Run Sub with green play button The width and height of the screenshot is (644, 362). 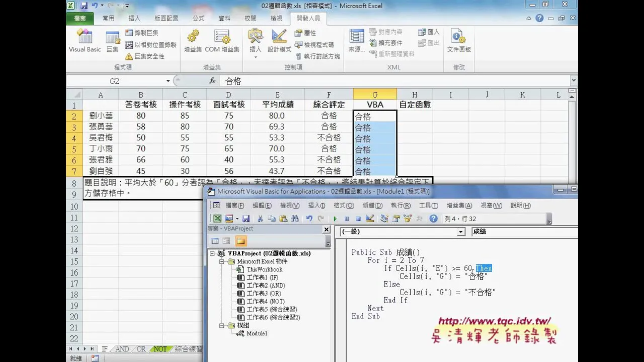tap(335, 219)
